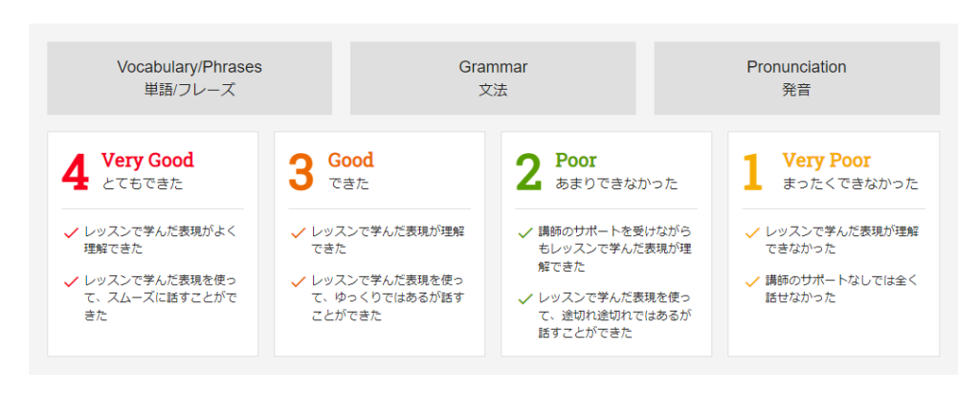The height and width of the screenshot is (393, 980).
Task: Pick the Poor rating heading
Action: pos(575,161)
